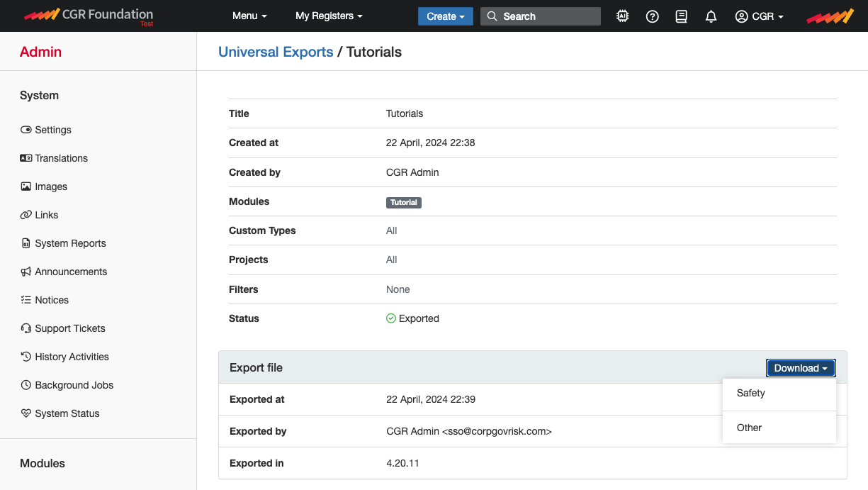Viewport: 868px width, 490px height.
Task: Open Notices page
Action: pos(52,300)
